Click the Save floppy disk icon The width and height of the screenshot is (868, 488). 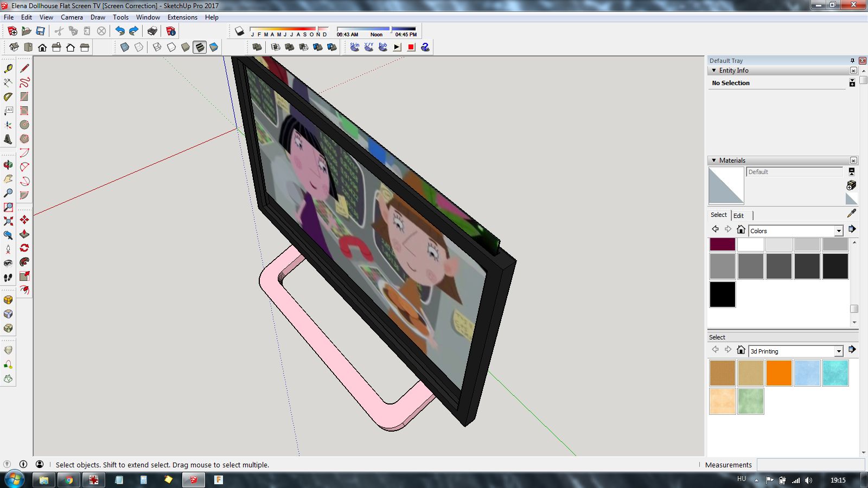tap(40, 31)
